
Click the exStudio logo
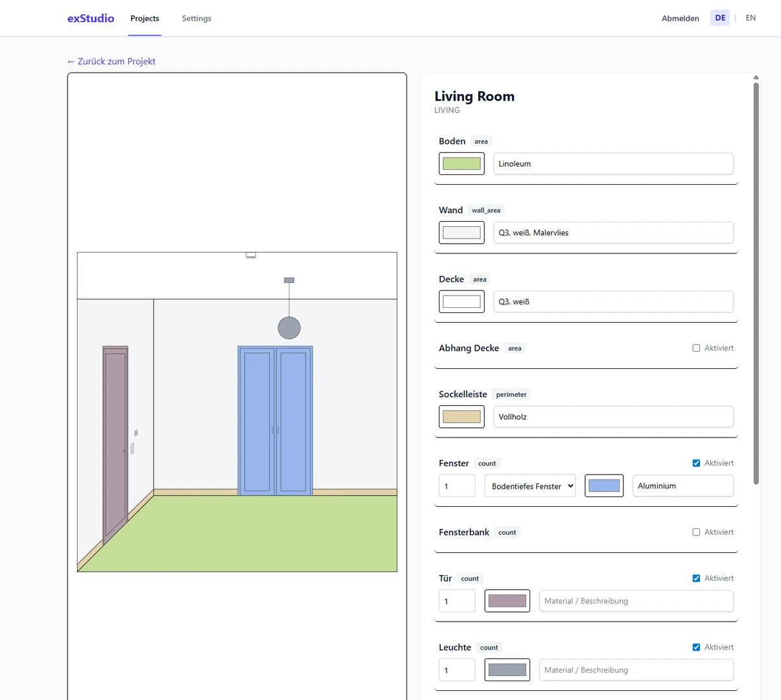91,18
